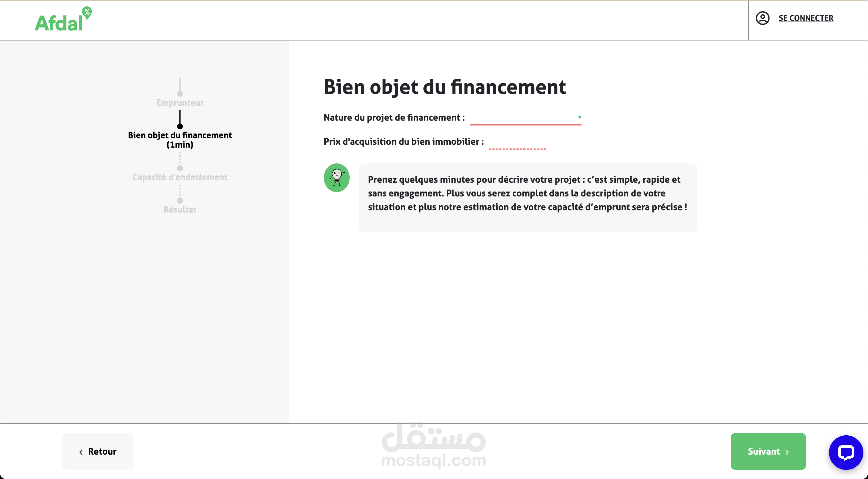
Task: Select the Capacité d'endettement step label
Action: pyautogui.click(x=180, y=177)
